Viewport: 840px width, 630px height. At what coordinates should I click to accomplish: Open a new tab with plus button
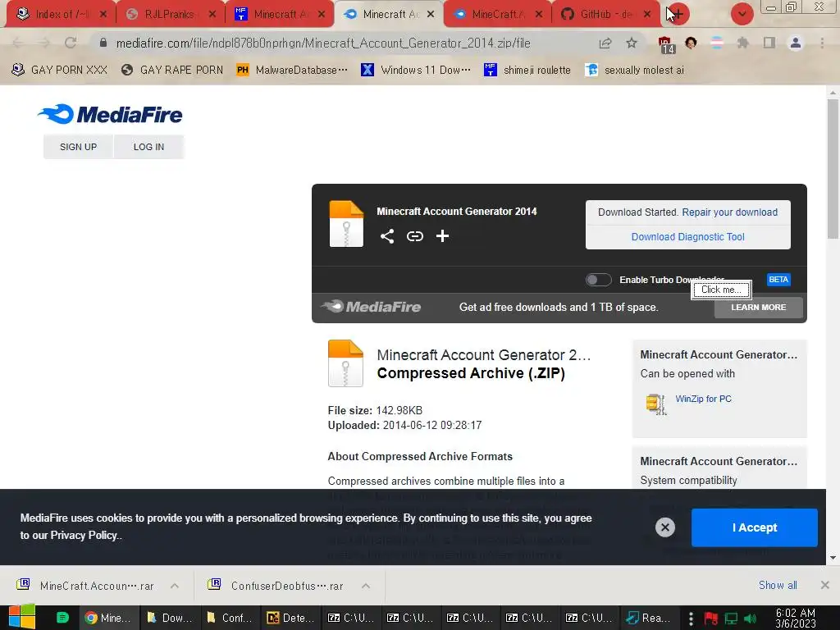click(x=677, y=14)
